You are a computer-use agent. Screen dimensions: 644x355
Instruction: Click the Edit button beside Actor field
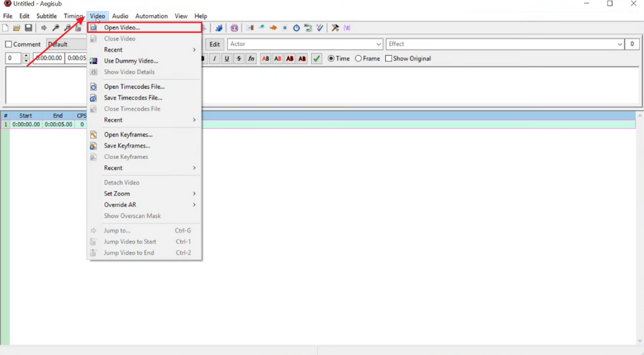coord(215,44)
